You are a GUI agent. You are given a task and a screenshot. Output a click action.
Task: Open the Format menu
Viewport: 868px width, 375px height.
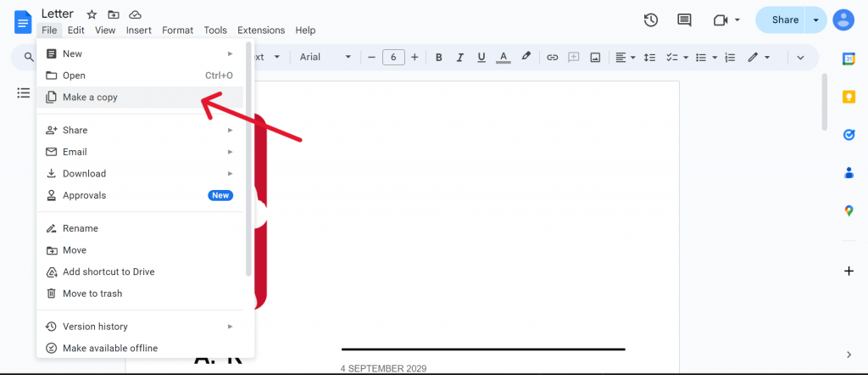178,30
